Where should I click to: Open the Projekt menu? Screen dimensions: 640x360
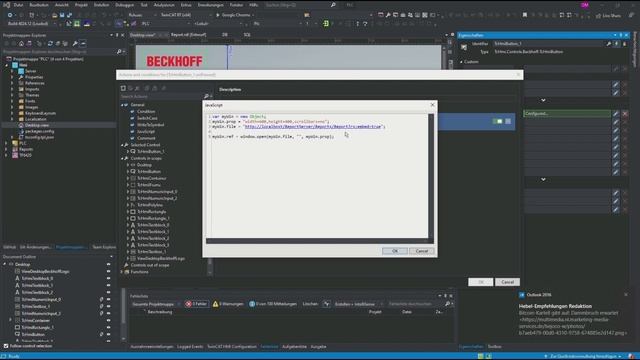[x=81, y=5]
